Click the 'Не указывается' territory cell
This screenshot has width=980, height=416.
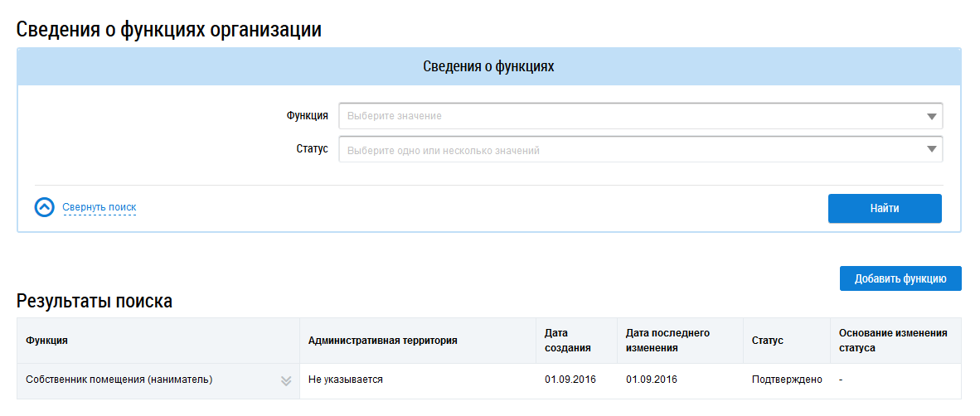[x=345, y=380]
